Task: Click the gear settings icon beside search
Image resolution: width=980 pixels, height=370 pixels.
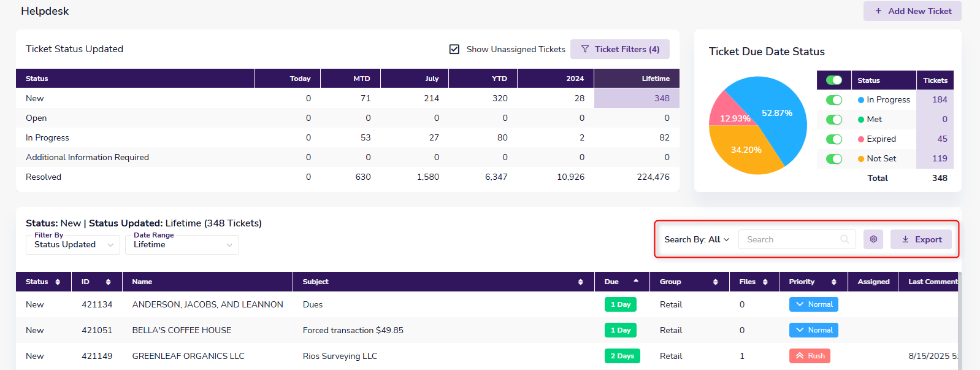Action: click(873, 239)
